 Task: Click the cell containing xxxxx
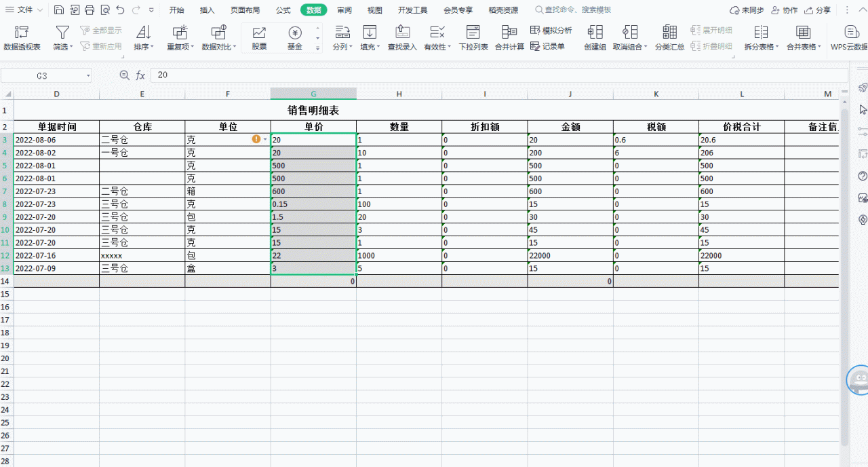pyautogui.click(x=142, y=256)
